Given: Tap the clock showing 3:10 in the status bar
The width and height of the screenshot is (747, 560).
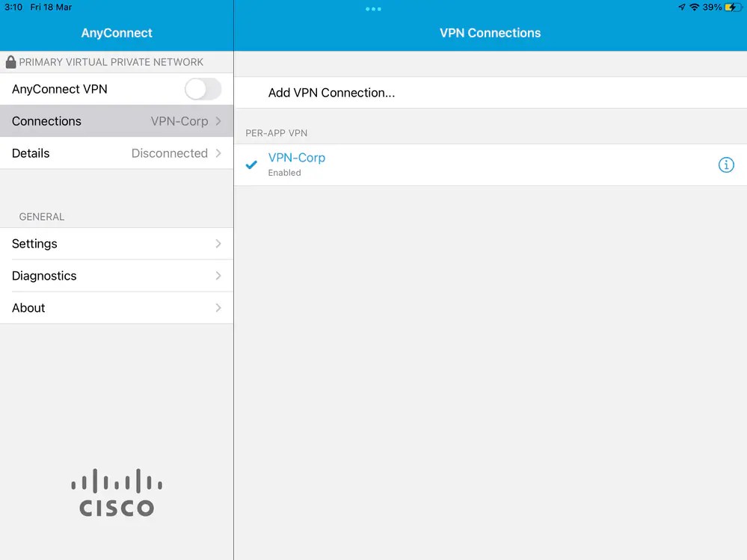Looking at the screenshot, I should pos(11,7).
